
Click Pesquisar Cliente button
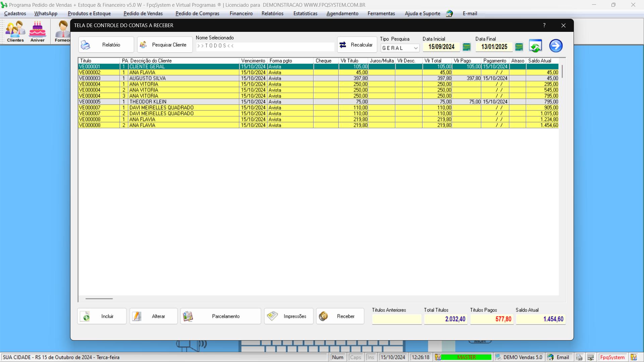pos(165,45)
